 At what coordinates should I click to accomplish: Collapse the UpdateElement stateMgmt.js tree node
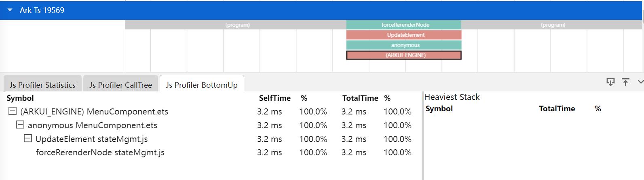coord(28,139)
